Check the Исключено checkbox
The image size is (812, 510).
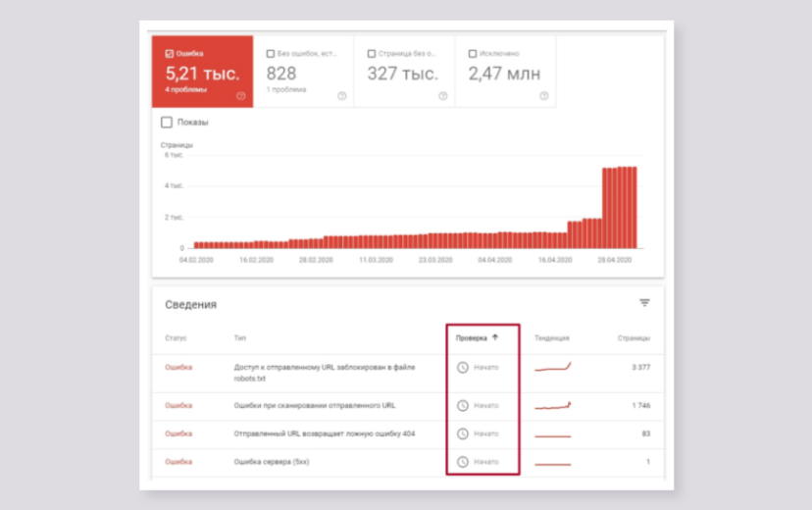(473, 54)
